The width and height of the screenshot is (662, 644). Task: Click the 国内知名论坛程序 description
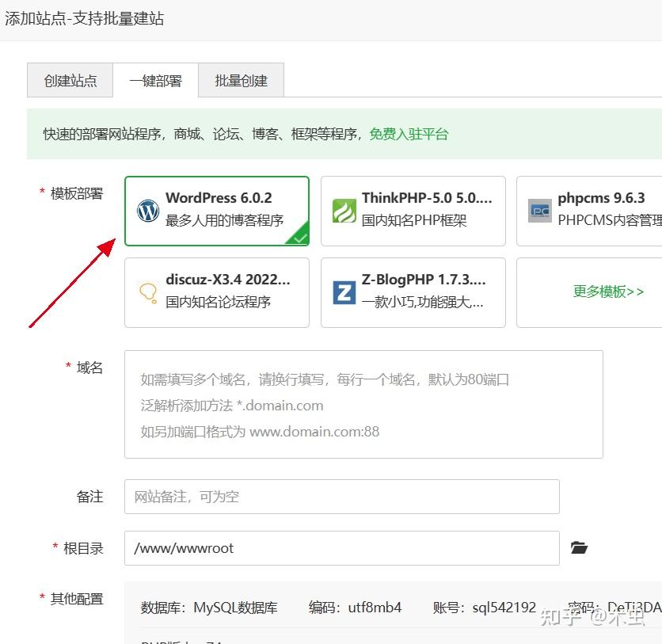(x=218, y=302)
